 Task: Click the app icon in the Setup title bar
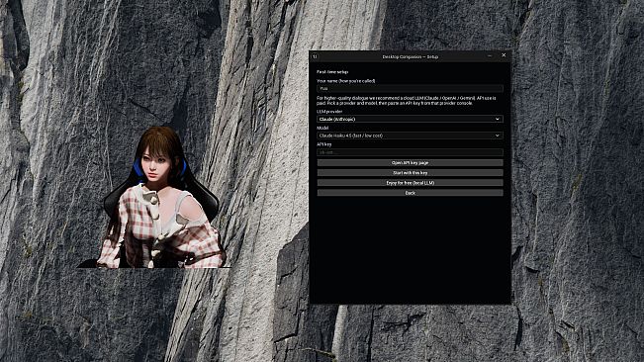[x=315, y=56]
